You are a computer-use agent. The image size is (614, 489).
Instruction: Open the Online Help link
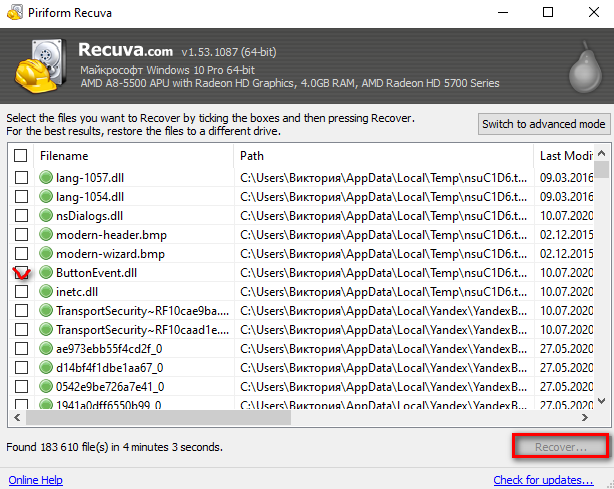coord(36,480)
